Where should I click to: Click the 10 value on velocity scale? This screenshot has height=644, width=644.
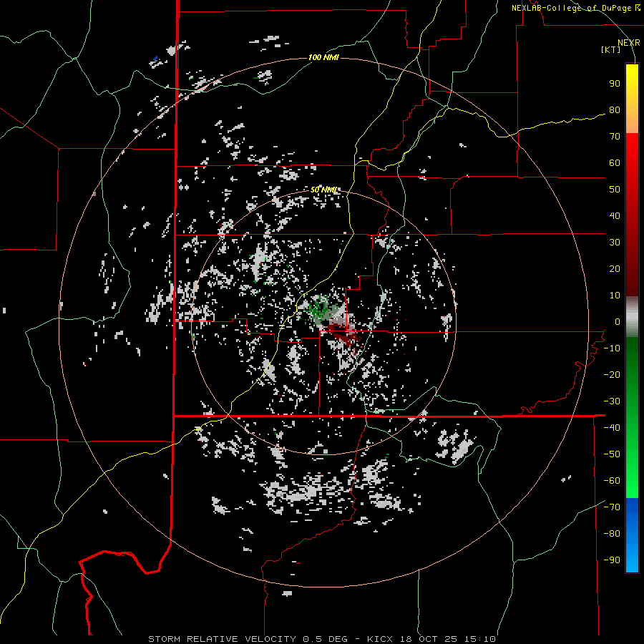pyautogui.click(x=615, y=296)
